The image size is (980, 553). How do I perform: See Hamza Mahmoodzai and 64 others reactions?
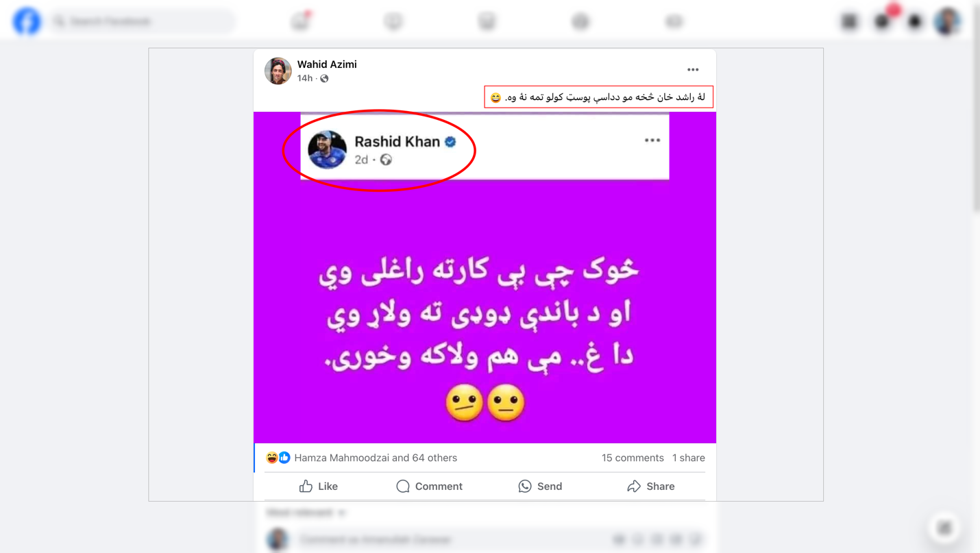[376, 458]
